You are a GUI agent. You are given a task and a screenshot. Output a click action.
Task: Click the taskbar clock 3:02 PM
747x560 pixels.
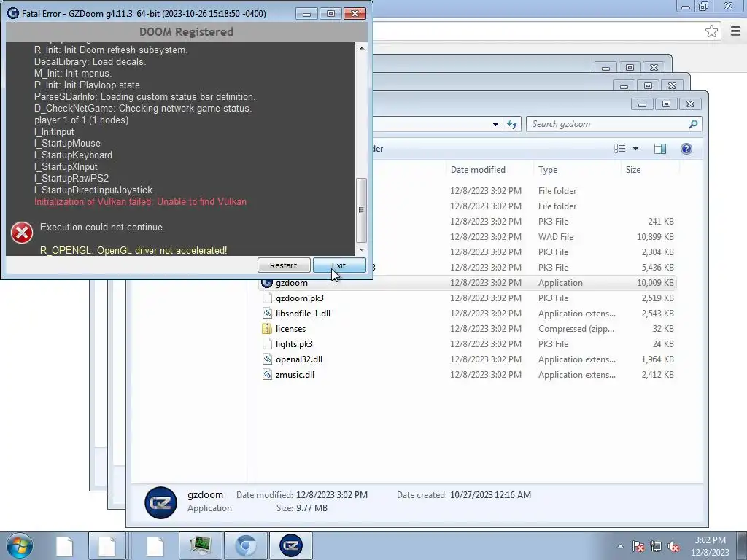711,540
